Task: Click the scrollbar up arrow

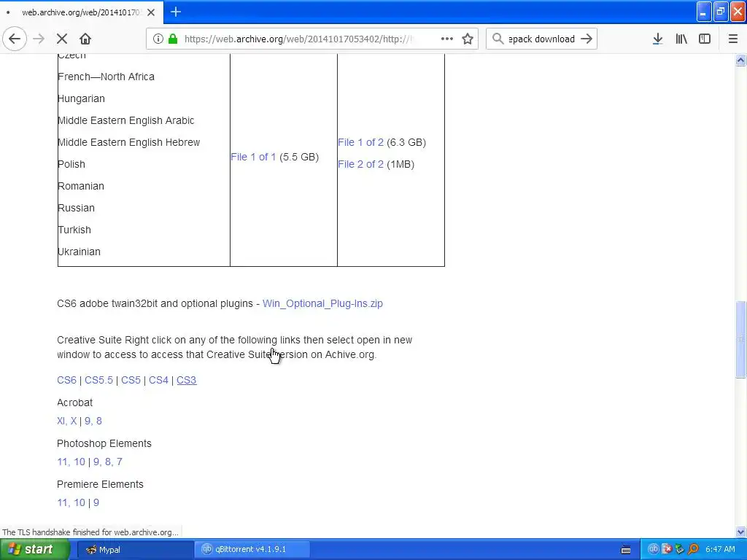Action: point(740,60)
